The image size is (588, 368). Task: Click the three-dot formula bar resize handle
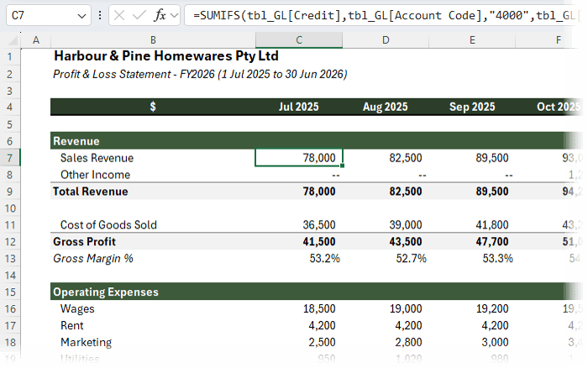click(100, 15)
